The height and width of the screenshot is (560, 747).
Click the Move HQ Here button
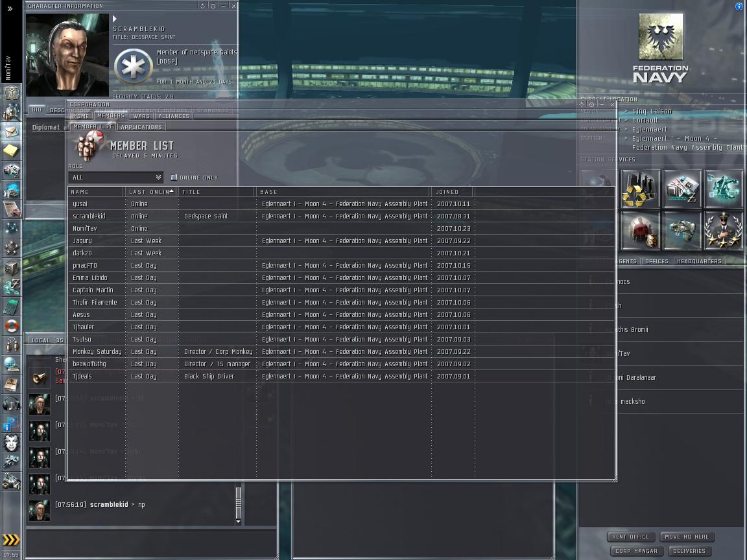click(687, 537)
